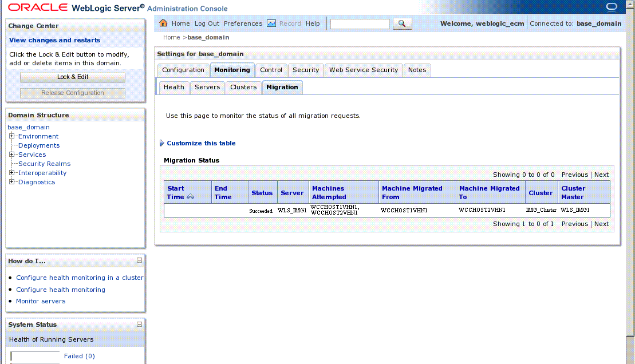Viewport: 635px width, 364px height.
Task: Open the Services tree link
Action: (32, 155)
